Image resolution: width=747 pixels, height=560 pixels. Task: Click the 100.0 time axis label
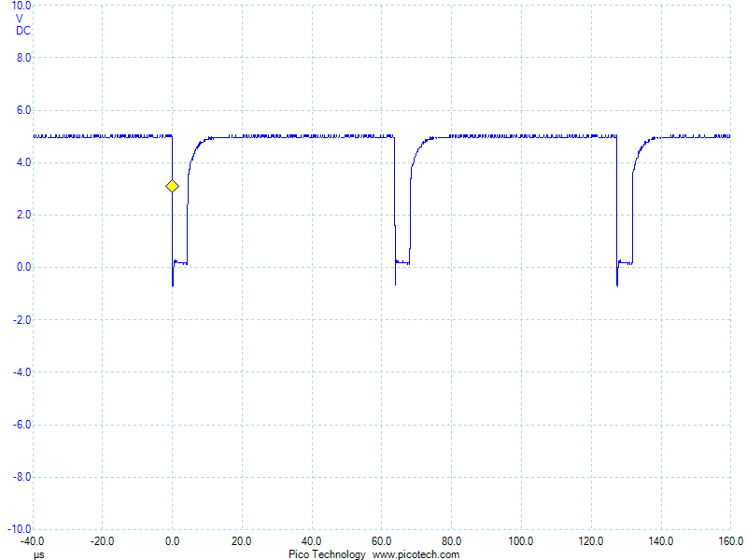tap(521, 541)
